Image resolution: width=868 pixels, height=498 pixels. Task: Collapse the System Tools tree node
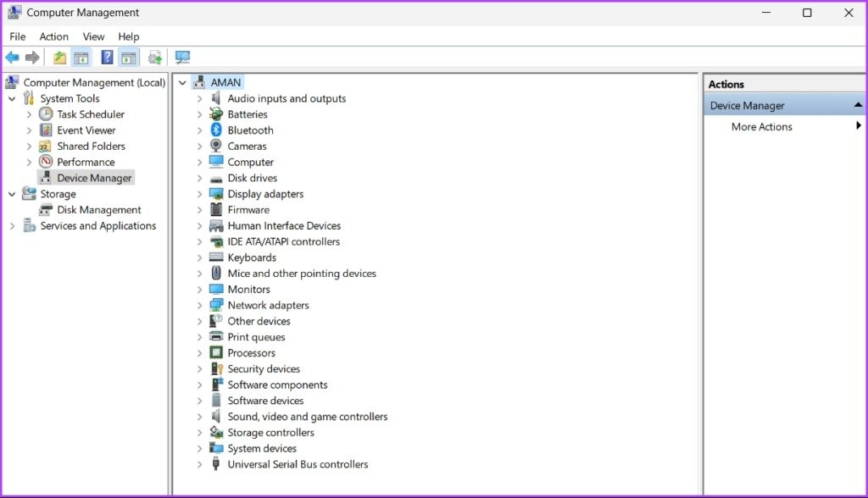(12, 98)
